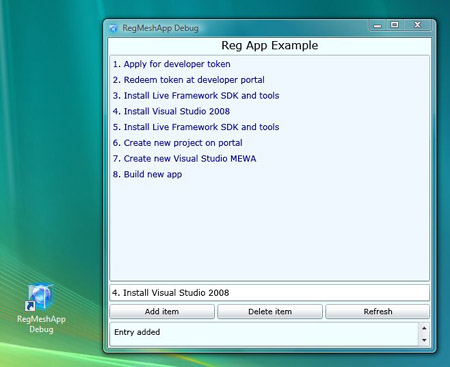Minimize the RegMeshApp Debug window

point(378,25)
